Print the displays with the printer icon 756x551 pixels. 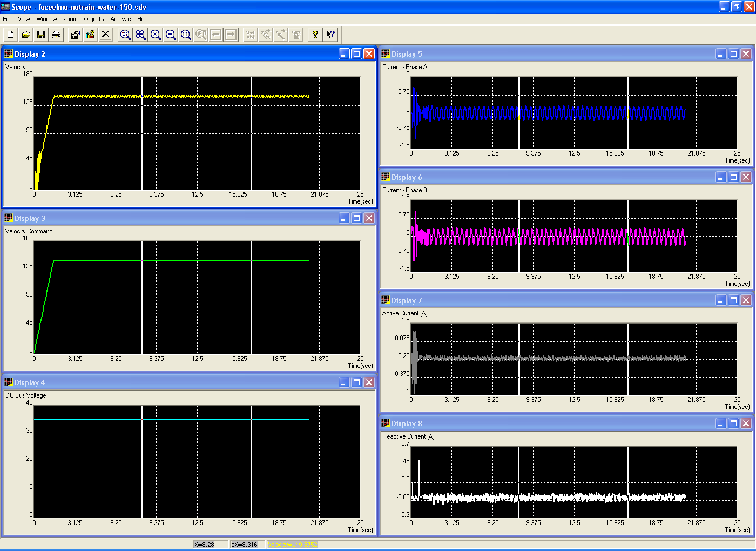click(56, 35)
